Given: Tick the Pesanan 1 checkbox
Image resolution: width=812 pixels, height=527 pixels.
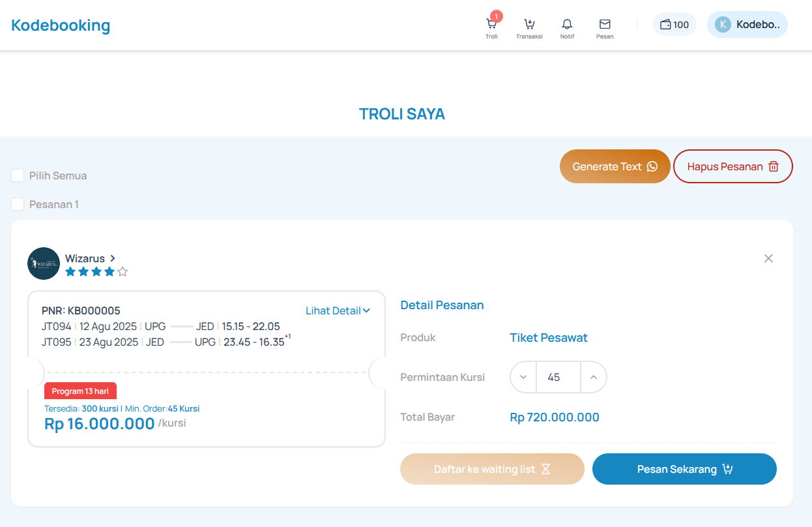Looking at the screenshot, I should 18,204.
